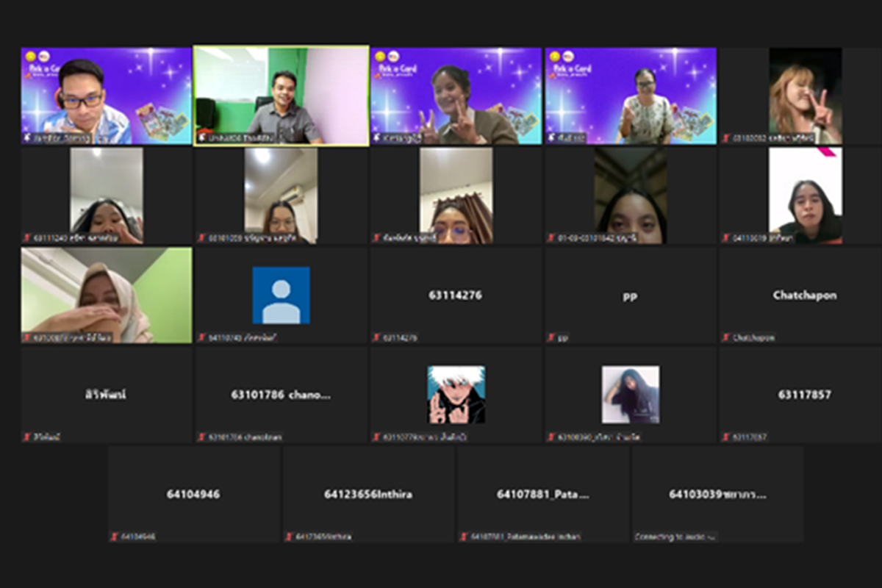
Task: Click muted mic icon on 64104946 tile
Action: (115, 537)
